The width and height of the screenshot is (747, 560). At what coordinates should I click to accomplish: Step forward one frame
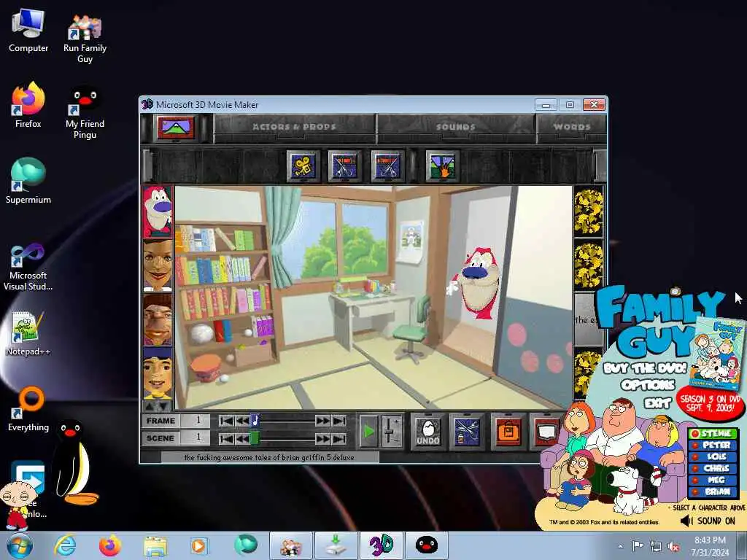(x=322, y=421)
